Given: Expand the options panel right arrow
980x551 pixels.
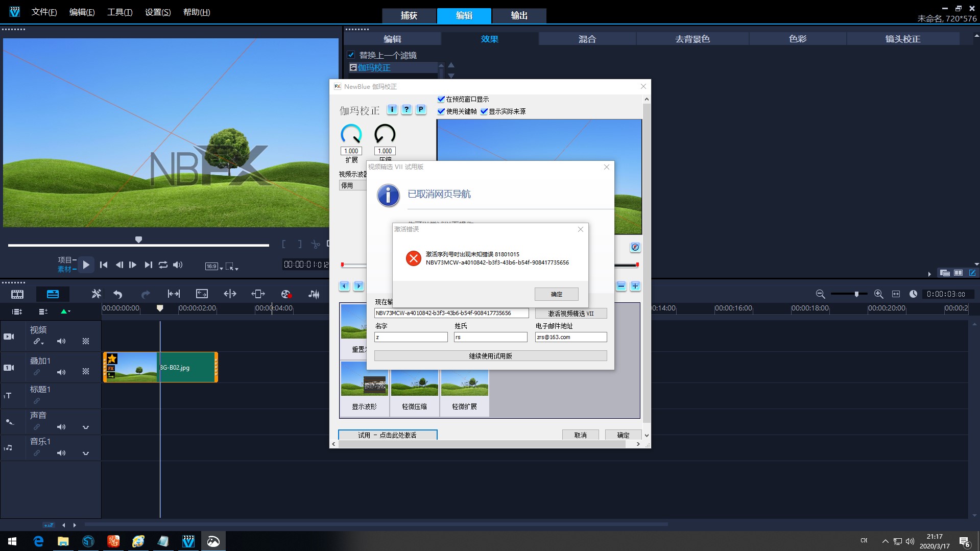Looking at the screenshot, I should pyautogui.click(x=929, y=274).
